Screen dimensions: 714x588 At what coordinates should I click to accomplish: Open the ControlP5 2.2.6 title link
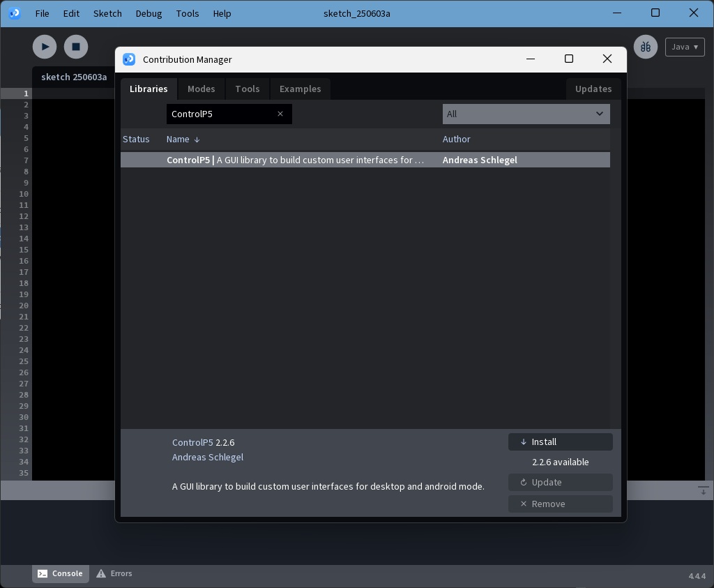pos(203,442)
